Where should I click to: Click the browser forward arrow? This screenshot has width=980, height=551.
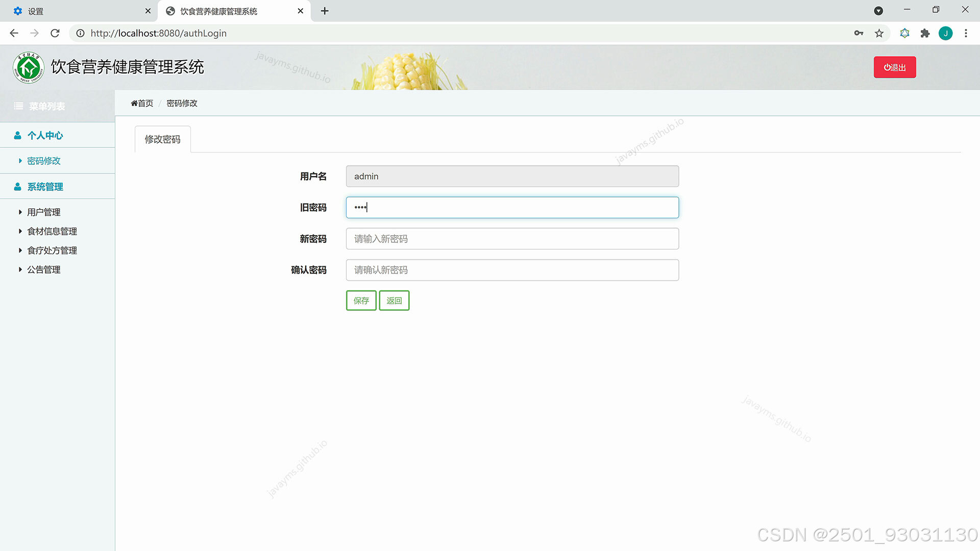[x=34, y=33]
